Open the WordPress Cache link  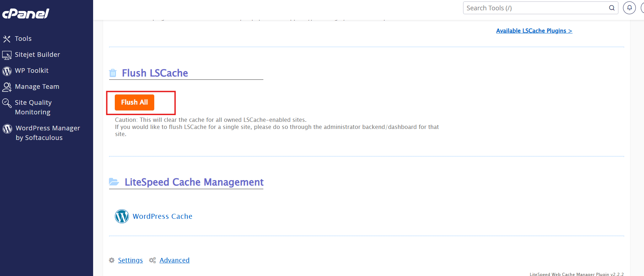[x=162, y=216]
